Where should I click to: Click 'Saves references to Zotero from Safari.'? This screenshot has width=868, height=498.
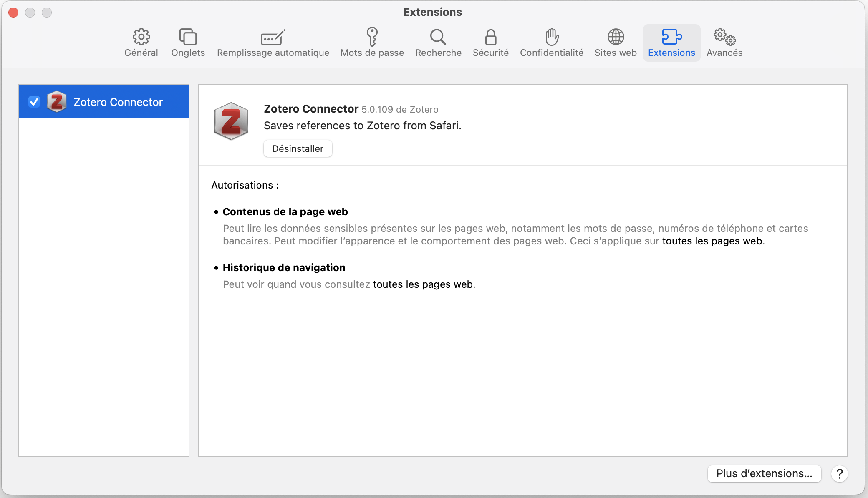pyautogui.click(x=363, y=126)
